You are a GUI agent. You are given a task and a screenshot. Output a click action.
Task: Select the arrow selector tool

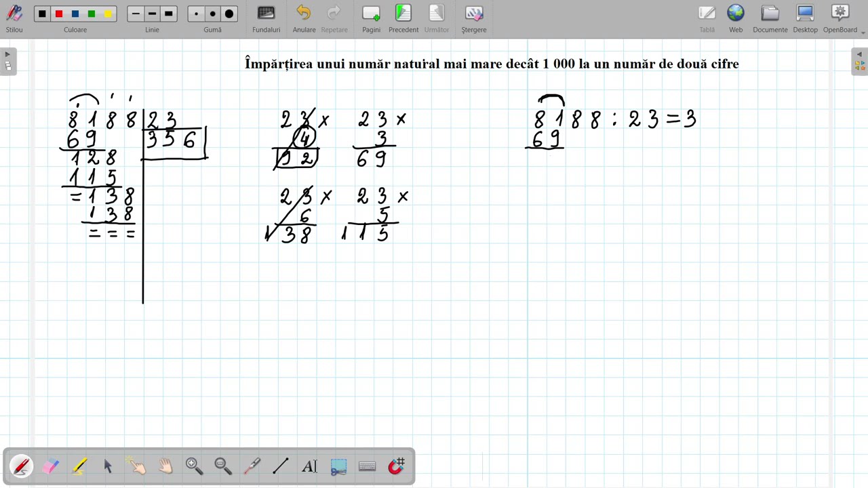(x=108, y=466)
